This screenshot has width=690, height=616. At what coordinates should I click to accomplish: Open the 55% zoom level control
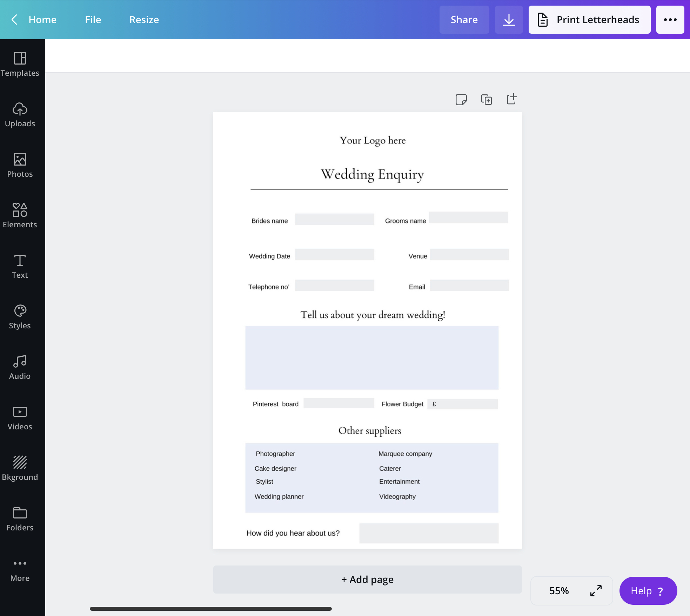[x=559, y=591]
